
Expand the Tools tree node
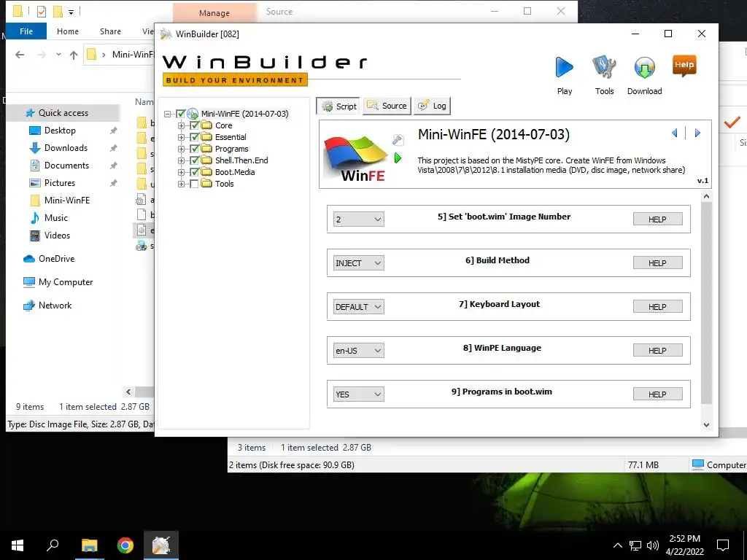click(181, 184)
